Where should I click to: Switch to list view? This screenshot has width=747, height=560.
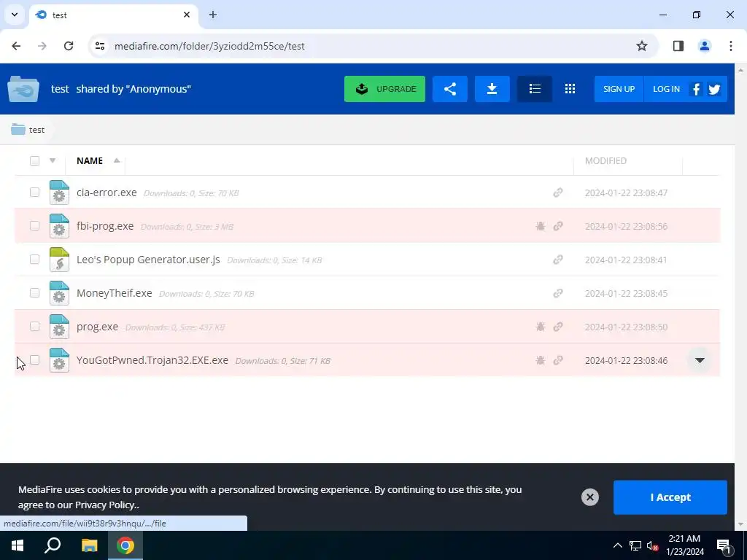[535, 89]
